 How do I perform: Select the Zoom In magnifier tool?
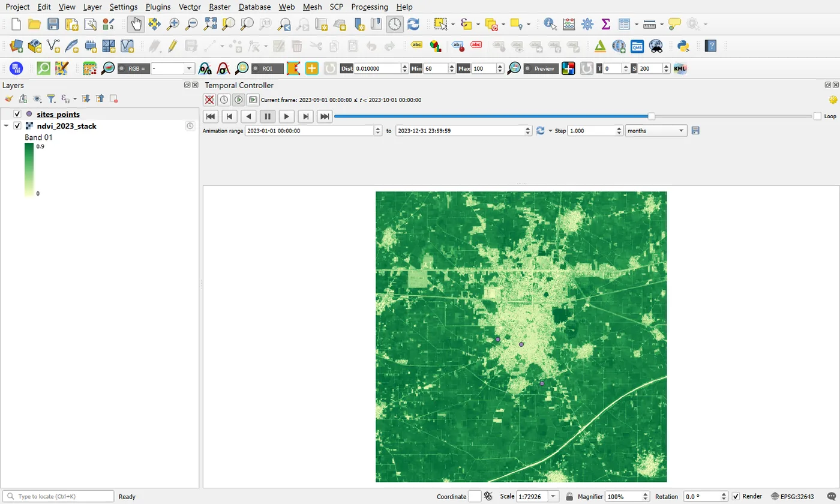[x=173, y=24]
